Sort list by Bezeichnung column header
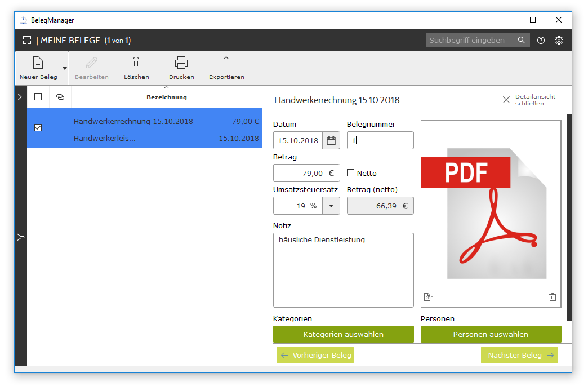The height and width of the screenshot is (386, 588). (x=166, y=97)
